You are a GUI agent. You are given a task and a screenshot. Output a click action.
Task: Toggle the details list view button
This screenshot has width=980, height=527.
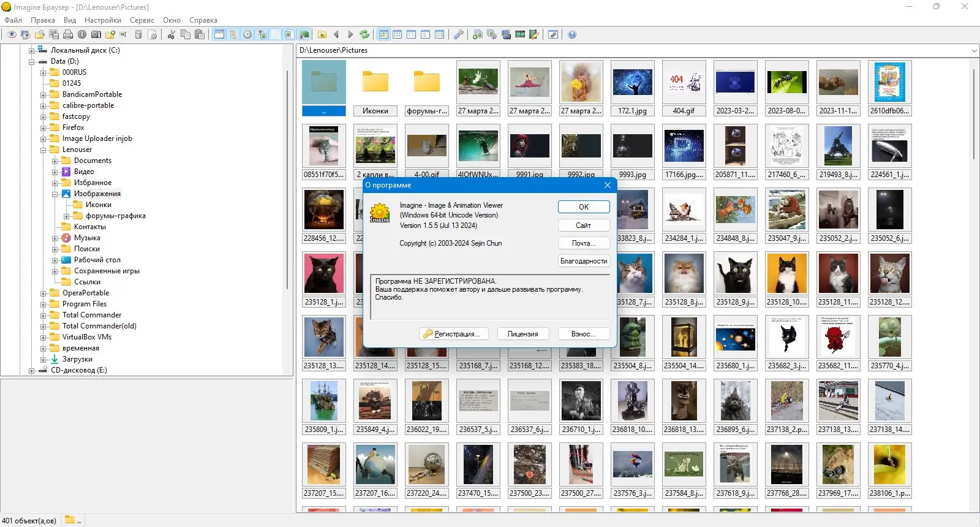(x=439, y=34)
